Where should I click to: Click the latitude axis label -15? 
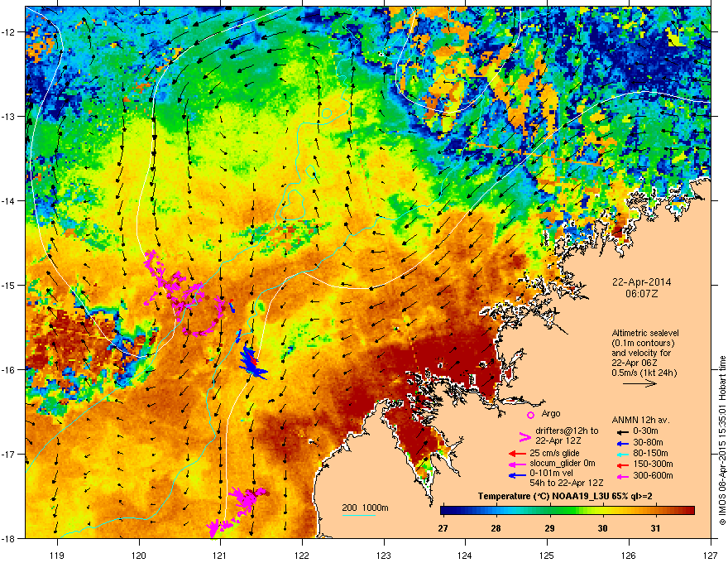tap(8, 285)
